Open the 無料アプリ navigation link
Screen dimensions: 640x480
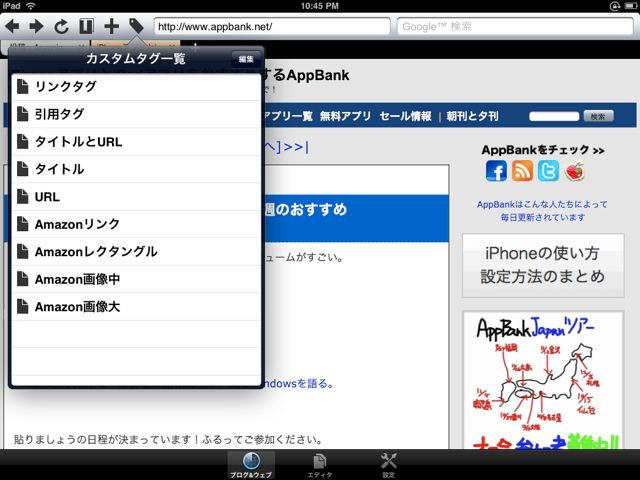[345, 116]
